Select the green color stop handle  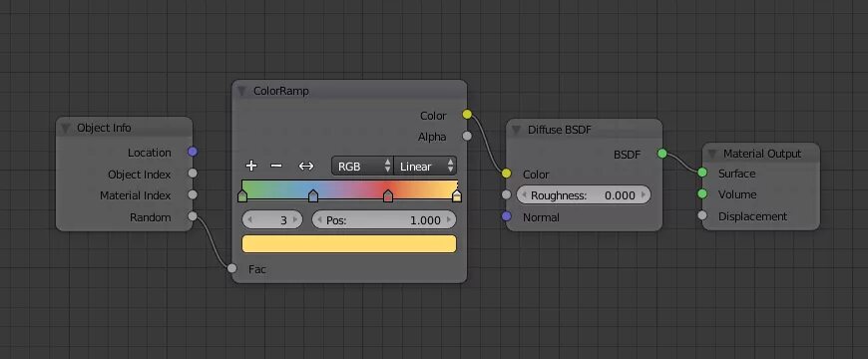click(x=241, y=195)
